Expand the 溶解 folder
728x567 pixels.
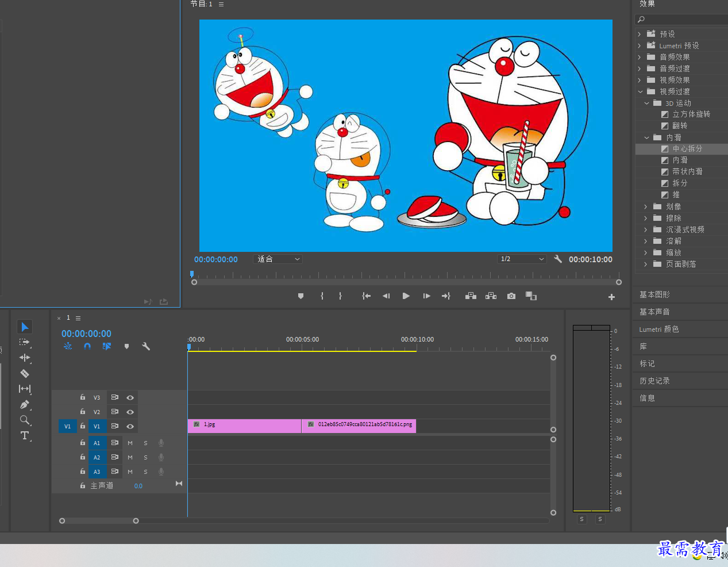646,241
